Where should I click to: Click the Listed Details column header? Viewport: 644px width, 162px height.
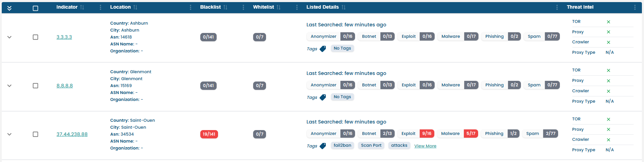(x=322, y=7)
